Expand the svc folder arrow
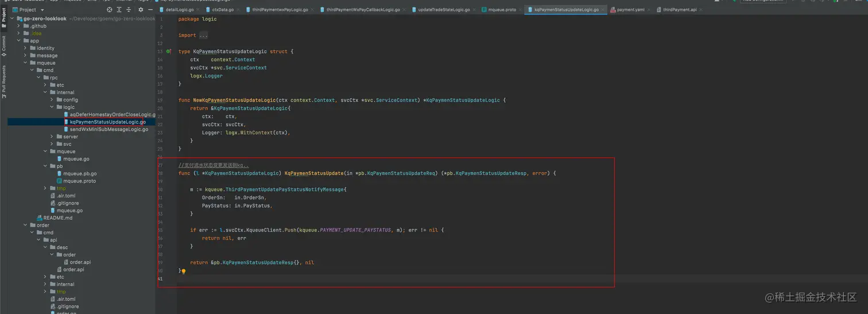This screenshot has width=868, height=314. (x=52, y=144)
